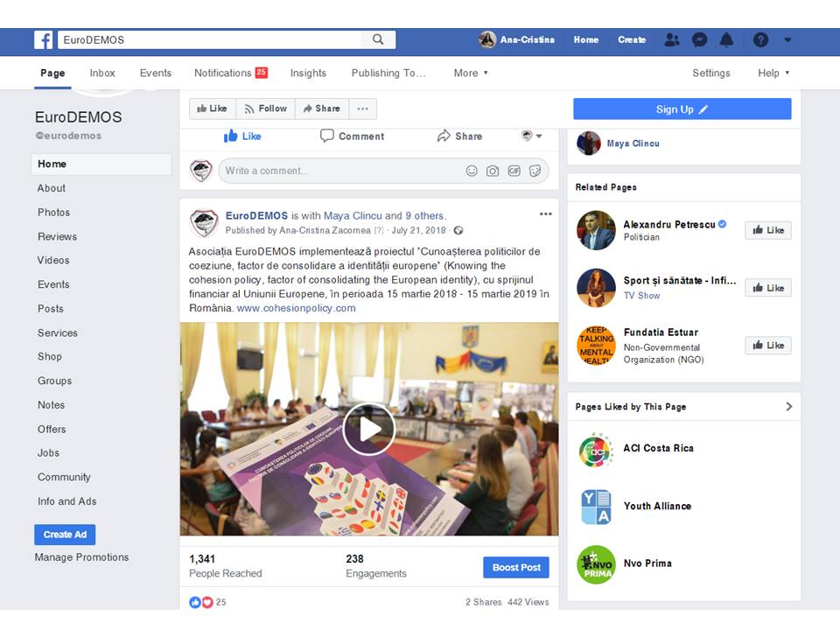This screenshot has width=840, height=630.
Task: Open page Settings
Action: coord(710,73)
